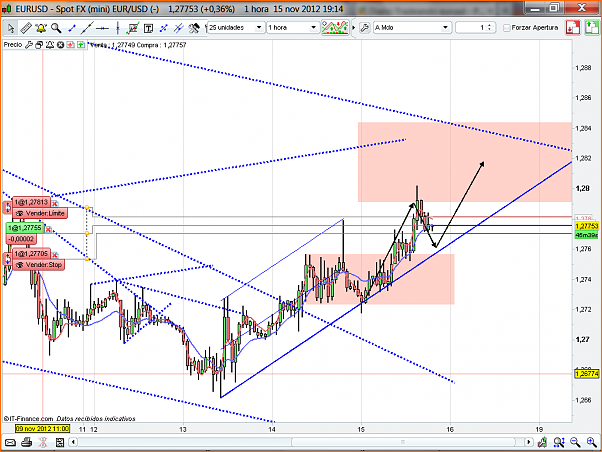
Task: Click the printer icon
Action: (x=26, y=442)
